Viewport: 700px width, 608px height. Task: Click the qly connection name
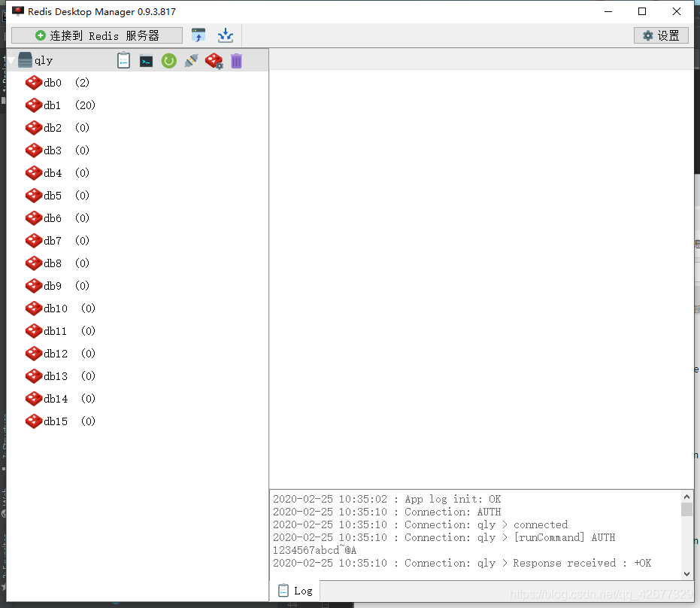(x=44, y=61)
